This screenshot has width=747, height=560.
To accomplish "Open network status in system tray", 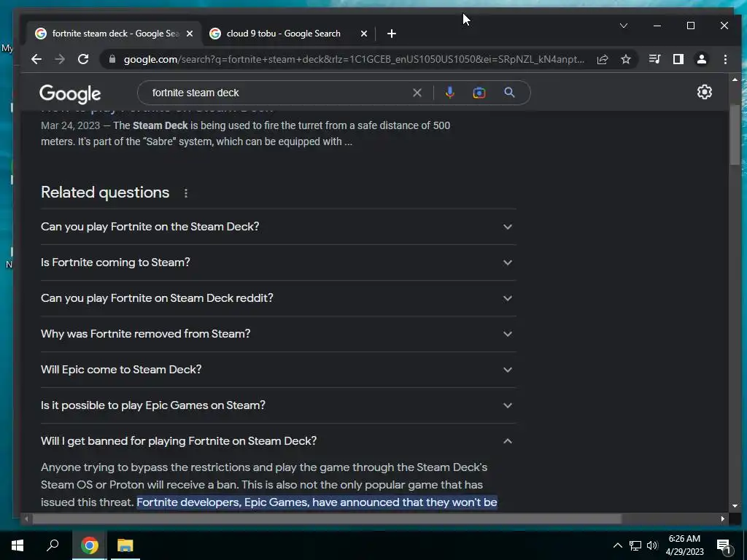I will point(635,545).
